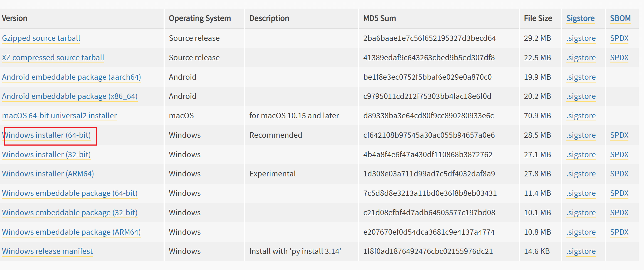Open SPDX for XZ compressed tarball
The width and height of the screenshot is (644, 270).
click(619, 57)
